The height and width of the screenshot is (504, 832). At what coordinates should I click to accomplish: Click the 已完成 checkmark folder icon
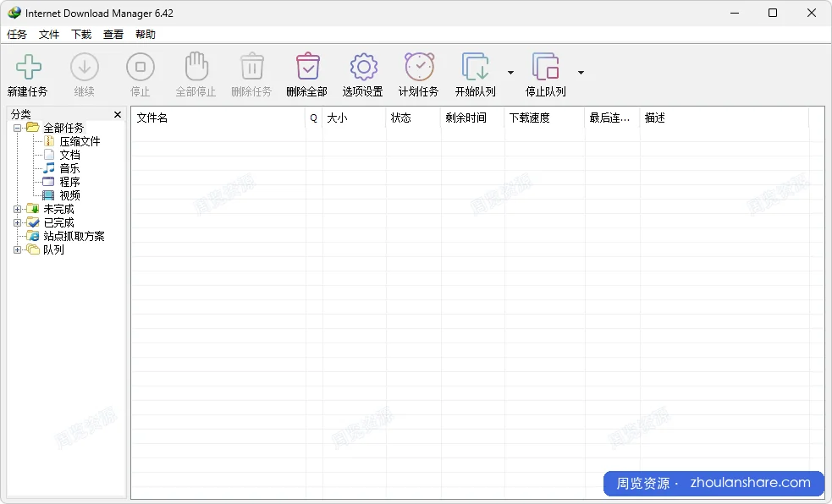click(x=33, y=222)
